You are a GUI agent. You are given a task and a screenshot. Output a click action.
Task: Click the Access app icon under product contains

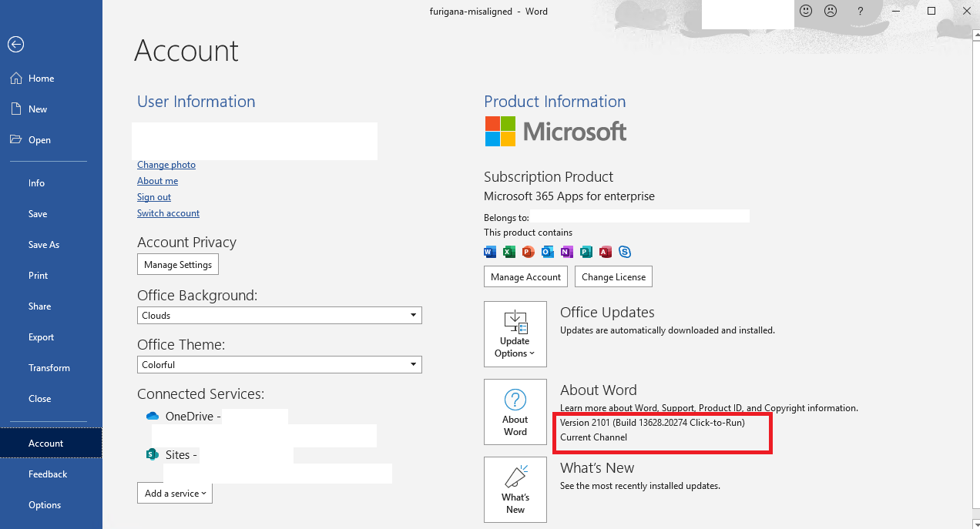(x=606, y=252)
